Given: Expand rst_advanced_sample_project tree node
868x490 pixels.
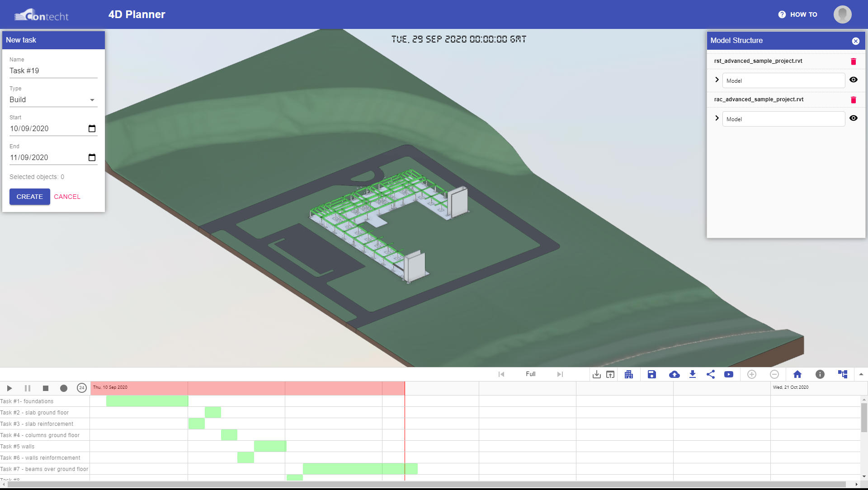Looking at the screenshot, I should tap(717, 80).
